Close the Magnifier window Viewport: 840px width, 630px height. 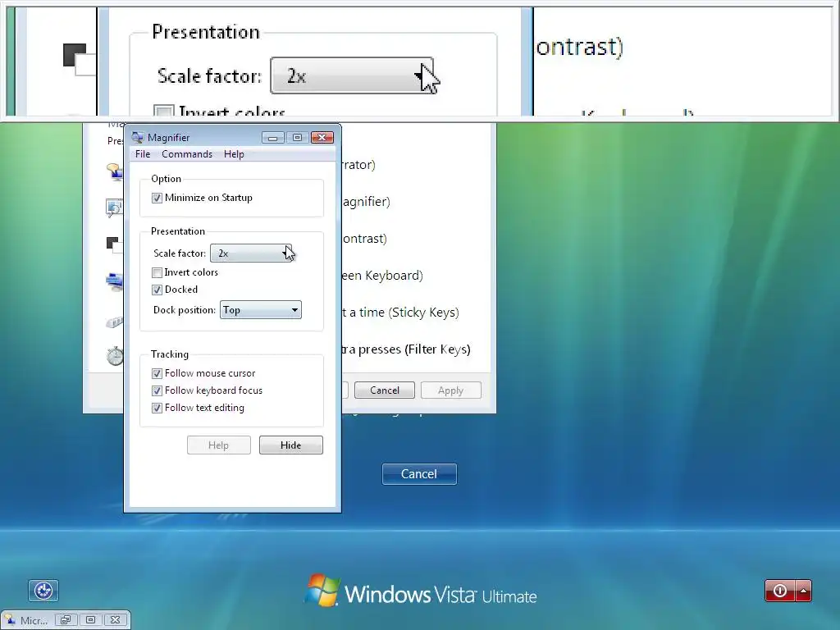pyautogui.click(x=322, y=138)
